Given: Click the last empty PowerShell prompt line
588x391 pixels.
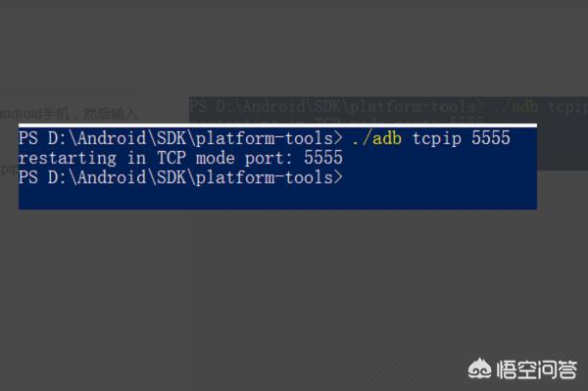Looking at the screenshot, I should coord(180,177).
